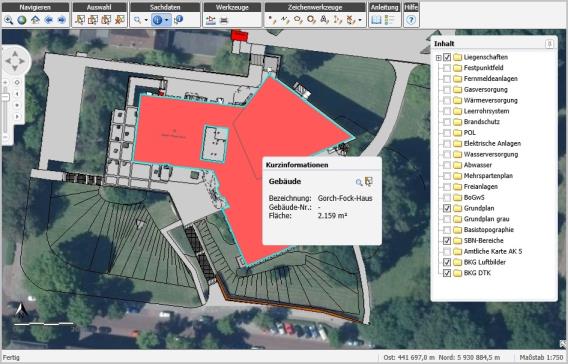Select the zoom-in magnifier in Navigieren
The image size is (568, 364).
tap(8, 20)
